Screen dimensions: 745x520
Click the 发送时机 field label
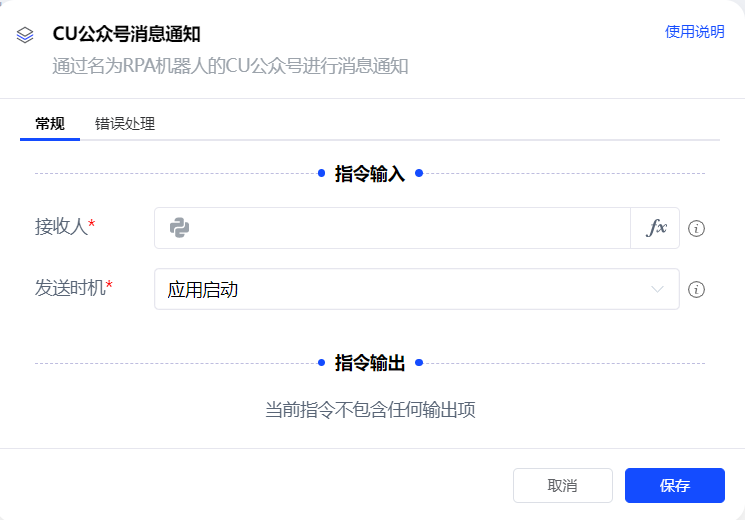[71, 289]
